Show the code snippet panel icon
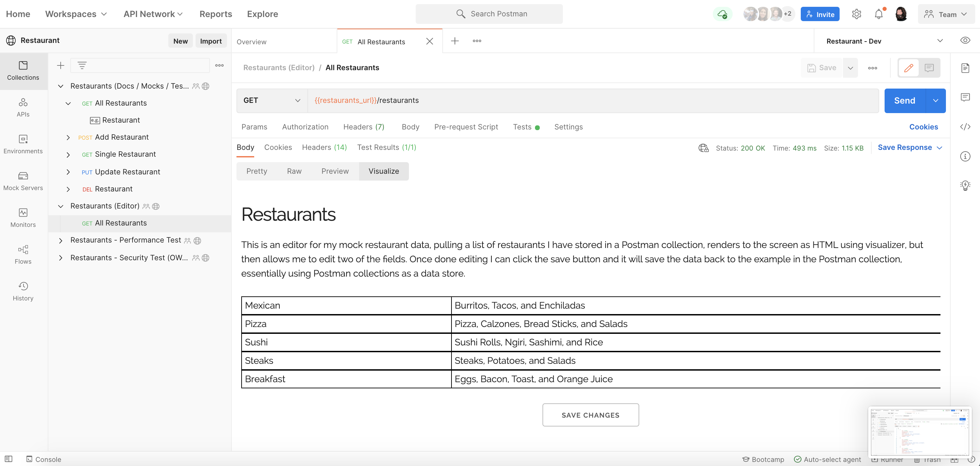The height and width of the screenshot is (466, 980). [x=965, y=127]
